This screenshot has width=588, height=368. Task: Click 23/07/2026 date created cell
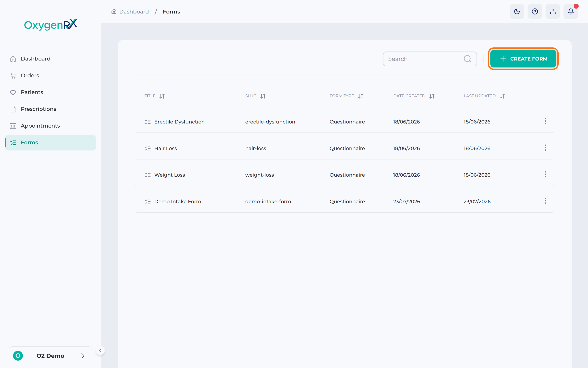(x=406, y=202)
